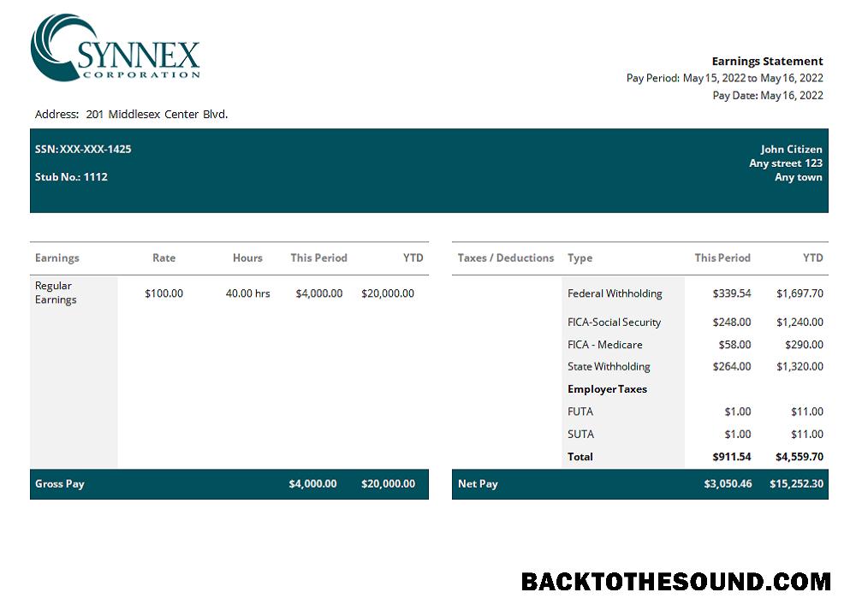856x616 pixels.
Task: Click 'YTD' header in Earnings table
Action: click(413, 258)
